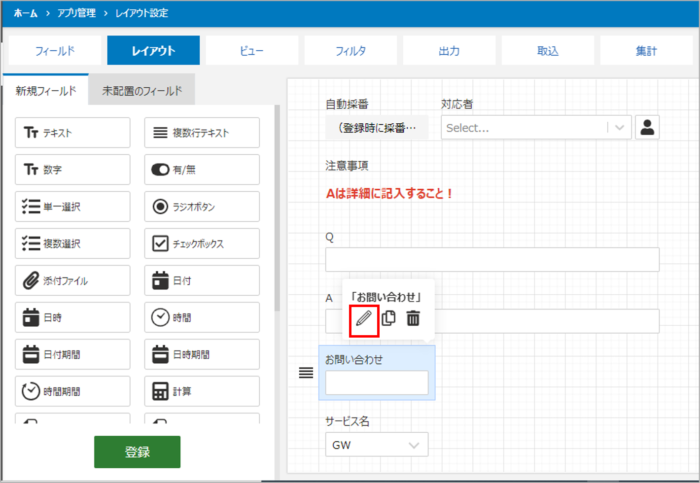Add a 日時 field
The width and height of the screenshot is (700, 483).
click(73, 317)
